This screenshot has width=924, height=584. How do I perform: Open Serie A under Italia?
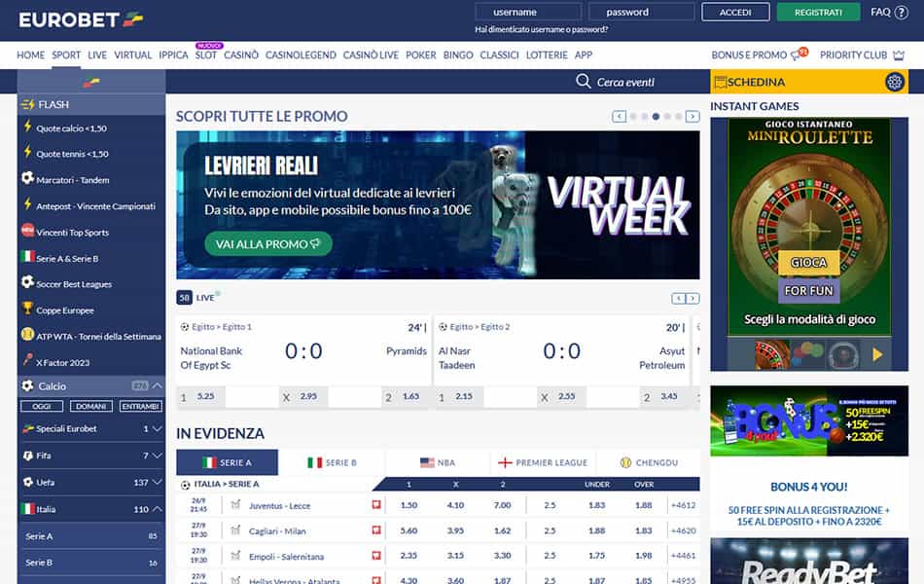[91, 536]
